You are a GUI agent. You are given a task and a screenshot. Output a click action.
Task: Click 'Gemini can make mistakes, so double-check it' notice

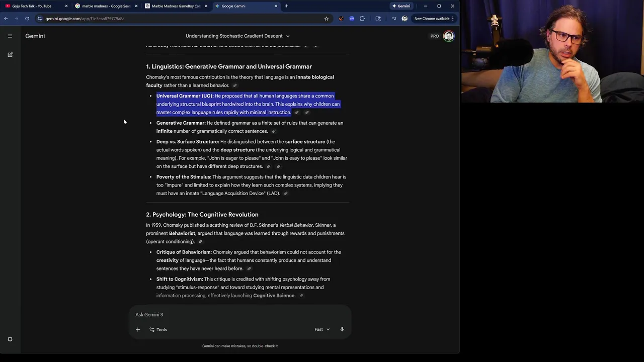point(240,346)
